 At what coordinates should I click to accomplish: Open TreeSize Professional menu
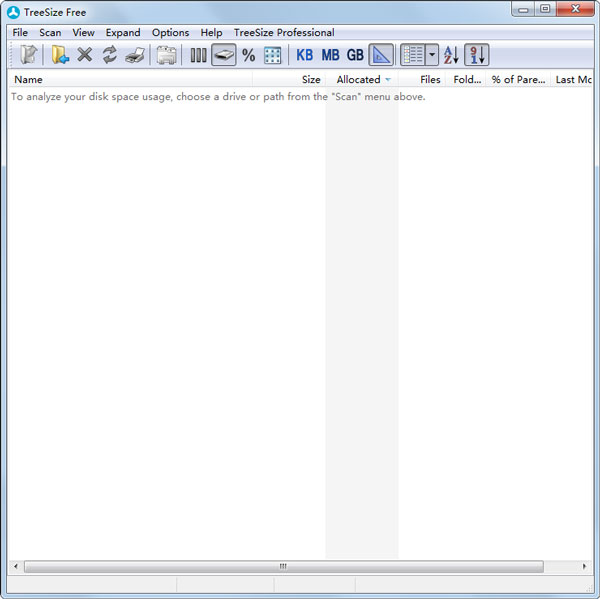point(284,33)
